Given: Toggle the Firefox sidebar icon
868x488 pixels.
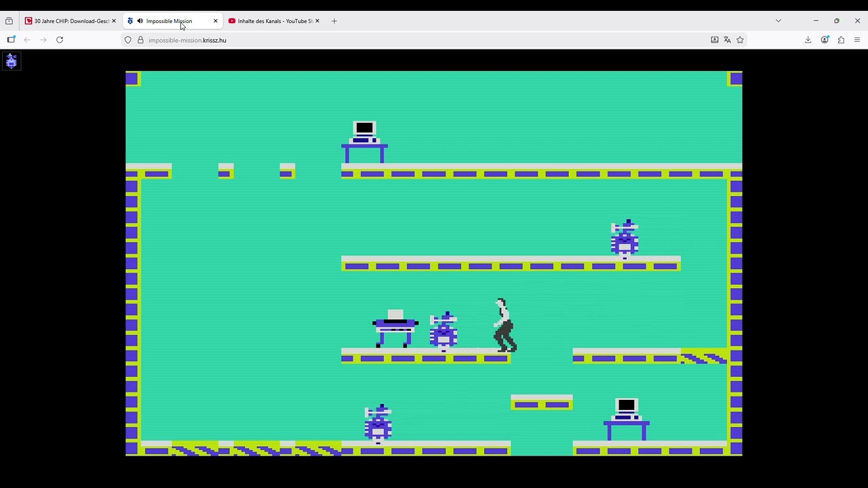Looking at the screenshot, I should pos(11,40).
